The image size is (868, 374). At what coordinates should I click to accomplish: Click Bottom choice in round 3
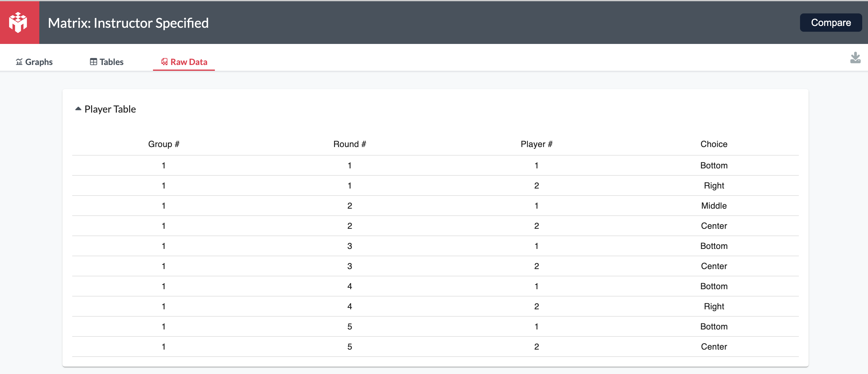point(714,246)
